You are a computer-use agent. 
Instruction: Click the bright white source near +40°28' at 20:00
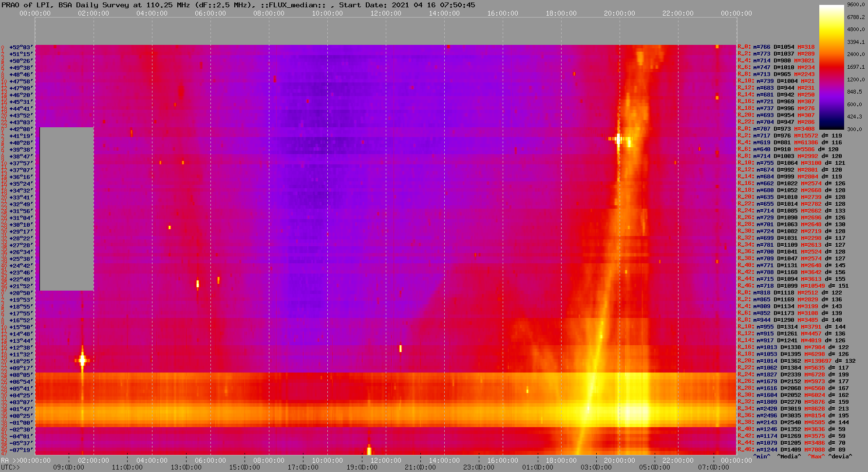(619, 139)
